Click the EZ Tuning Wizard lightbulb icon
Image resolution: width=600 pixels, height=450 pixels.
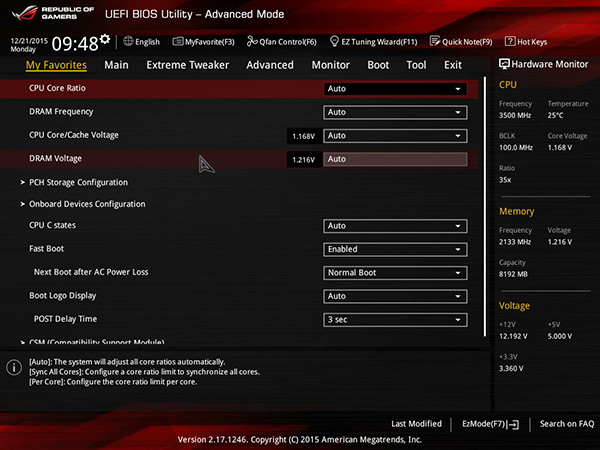tap(334, 41)
